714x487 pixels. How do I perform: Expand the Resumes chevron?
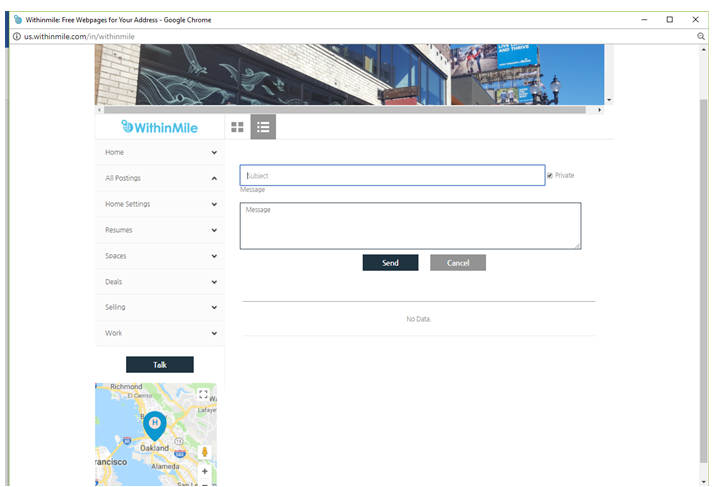pos(214,231)
